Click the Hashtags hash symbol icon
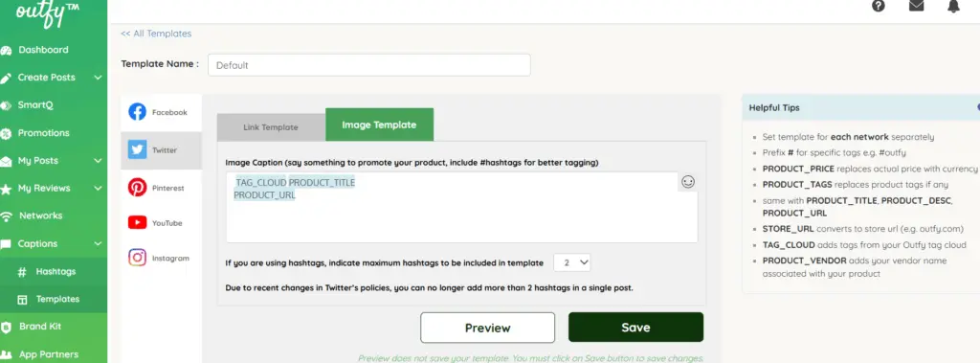980x363 pixels. 23,272
